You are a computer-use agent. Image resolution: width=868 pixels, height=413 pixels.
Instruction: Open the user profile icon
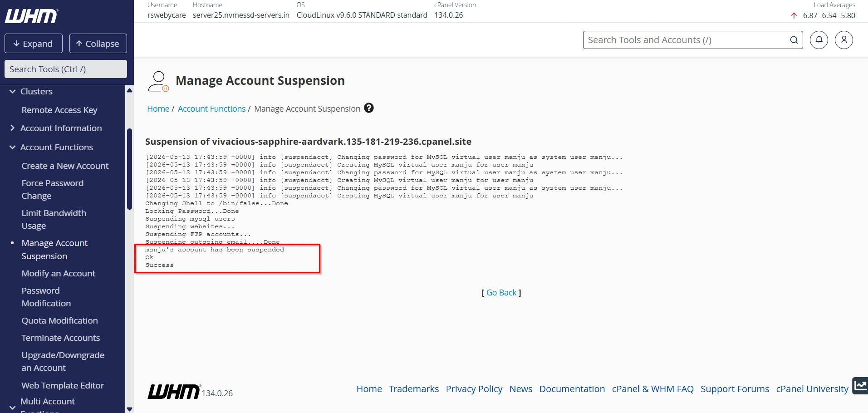pos(844,40)
